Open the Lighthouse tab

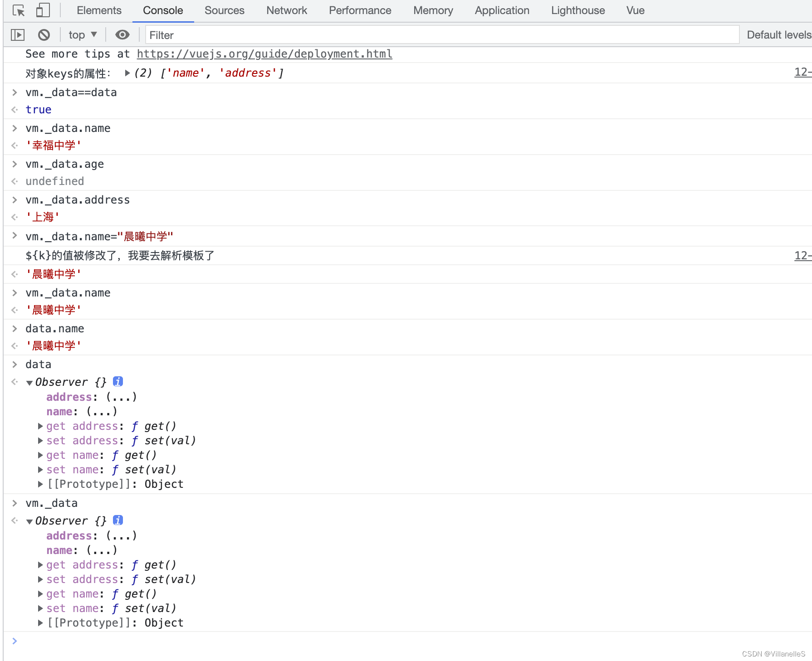pos(577,10)
